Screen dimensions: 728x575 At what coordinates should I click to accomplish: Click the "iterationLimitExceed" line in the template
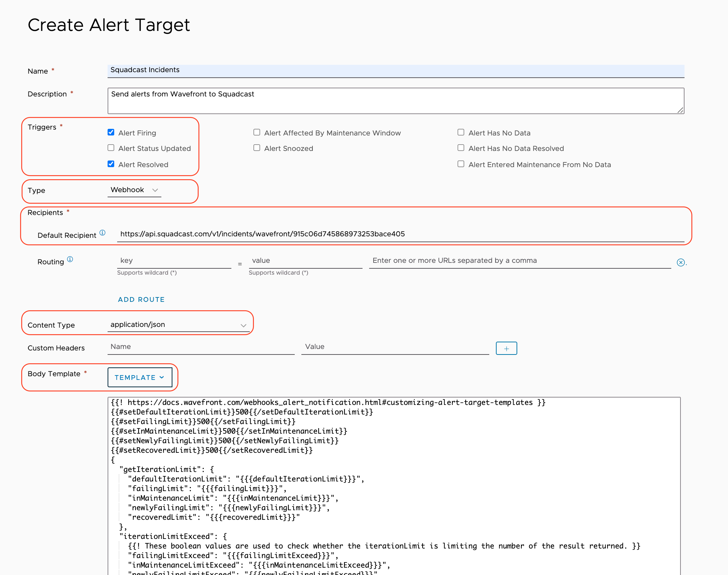click(173, 536)
